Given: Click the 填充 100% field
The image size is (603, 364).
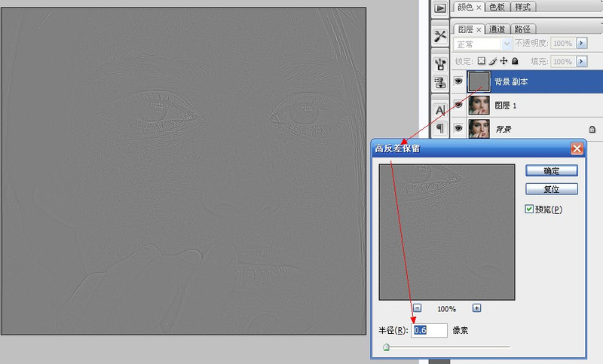Looking at the screenshot, I should click(563, 61).
